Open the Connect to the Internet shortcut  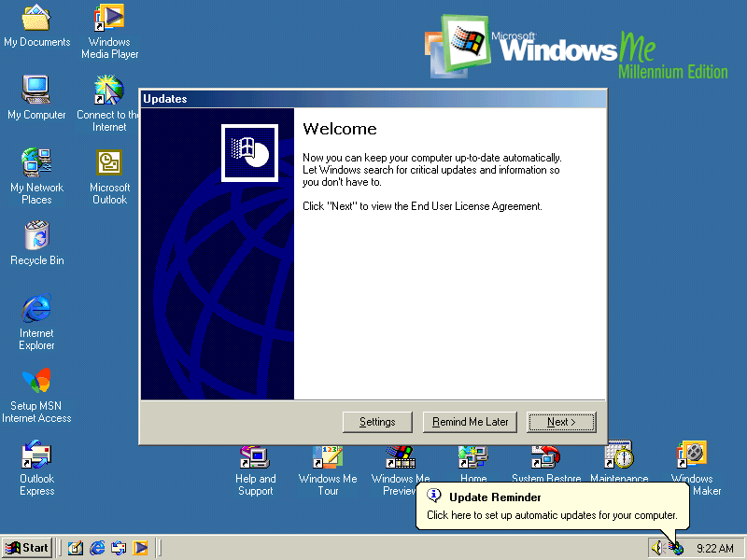[x=109, y=91]
